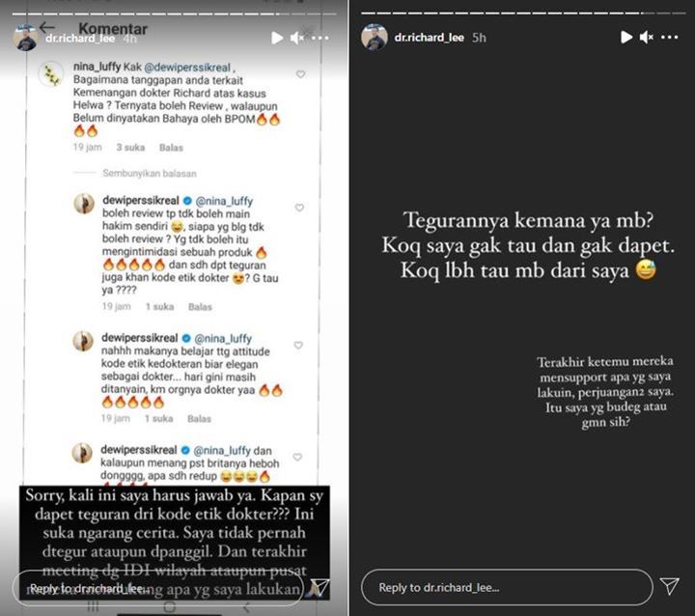Screen dimensions: 695x616
Task: Type in right Reply to dr.richard_lee field
Action: coord(507,587)
